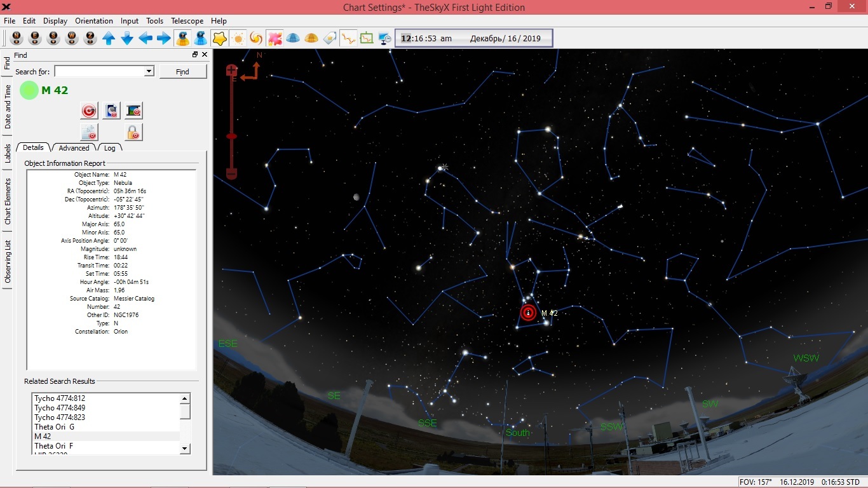The width and height of the screenshot is (868, 488).
Task: Click the date value 16 / 2019
Action: (523, 38)
